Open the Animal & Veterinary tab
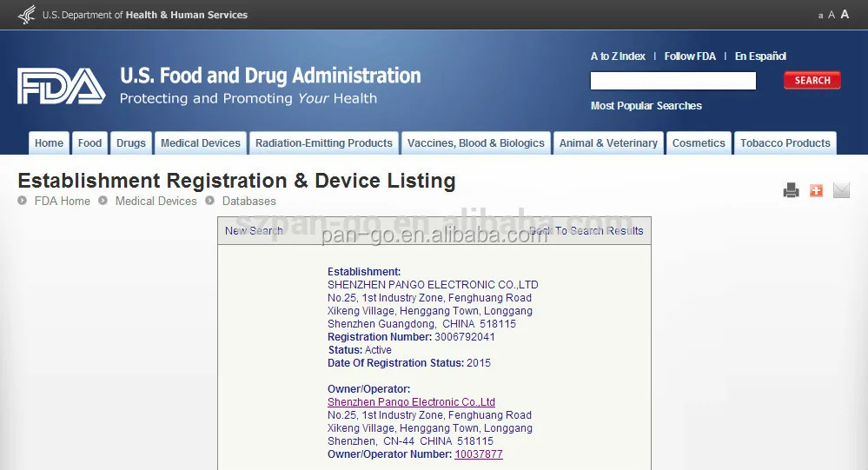Viewport: 868px width, 470px height. click(608, 142)
